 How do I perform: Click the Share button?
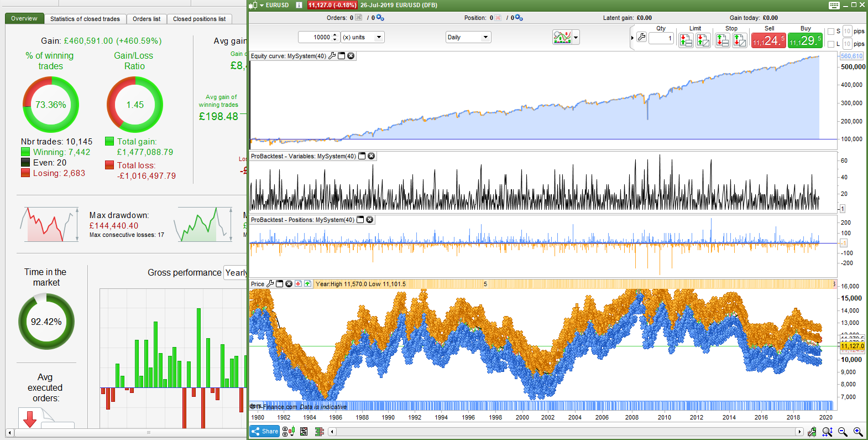[x=264, y=431]
